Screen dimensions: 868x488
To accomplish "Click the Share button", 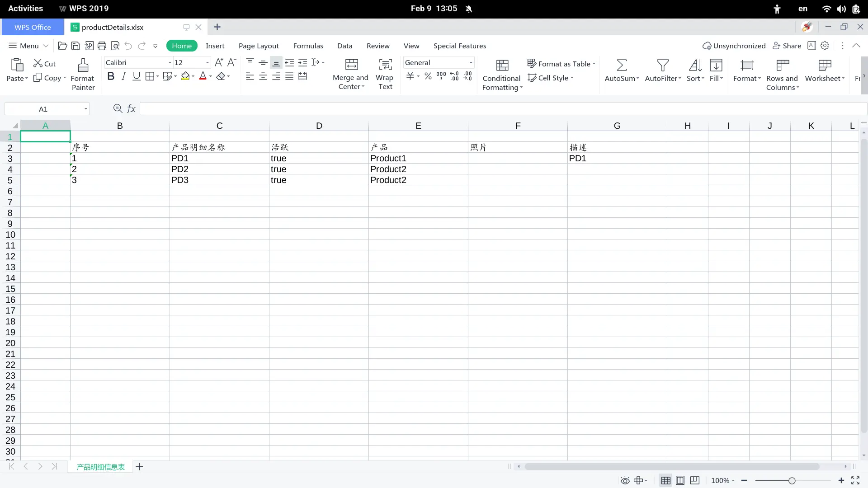I will [787, 46].
